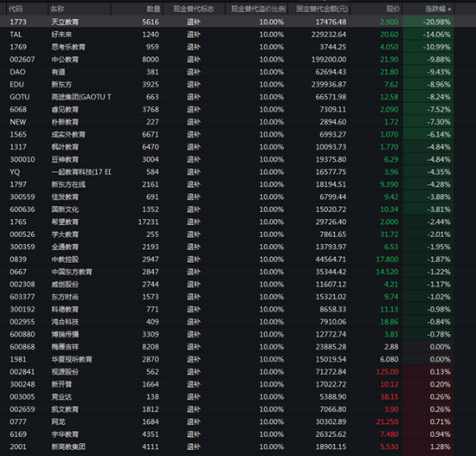Viewport: 476px width, 456px height.
Task: Select the DAO code cell
Action: [17, 72]
